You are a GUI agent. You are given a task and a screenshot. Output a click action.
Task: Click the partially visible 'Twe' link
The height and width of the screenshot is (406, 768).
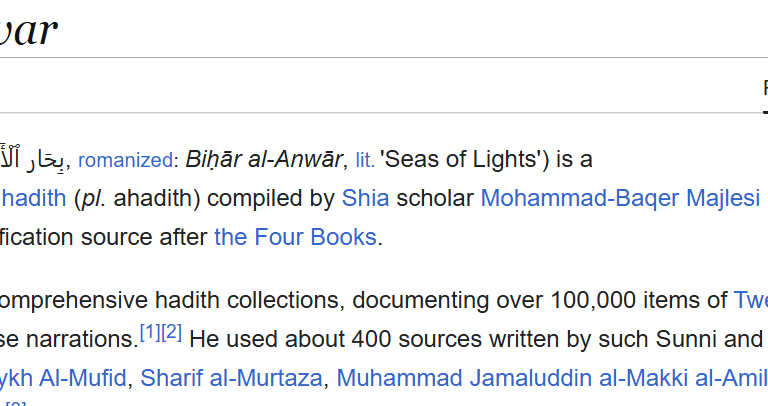(x=751, y=300)
